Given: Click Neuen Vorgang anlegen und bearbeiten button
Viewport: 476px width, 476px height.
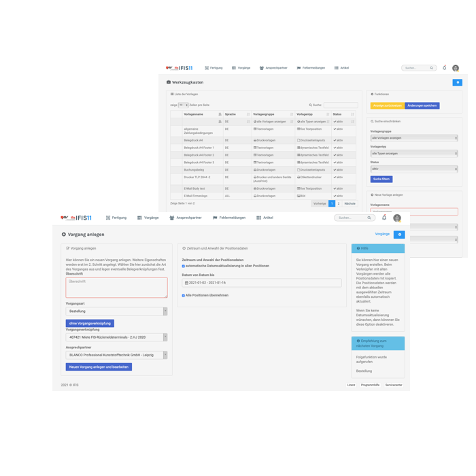Looking at the screenshot, I should pos(99,367).
